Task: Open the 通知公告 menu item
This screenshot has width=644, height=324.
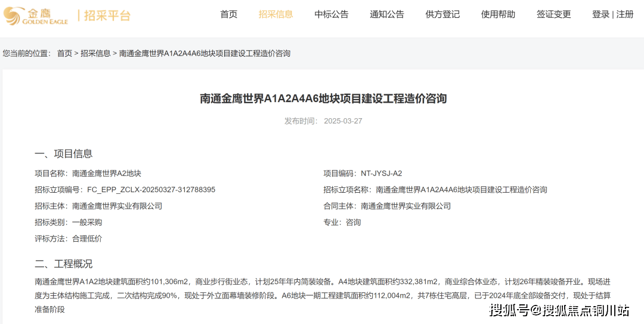Action: (386, 14)
